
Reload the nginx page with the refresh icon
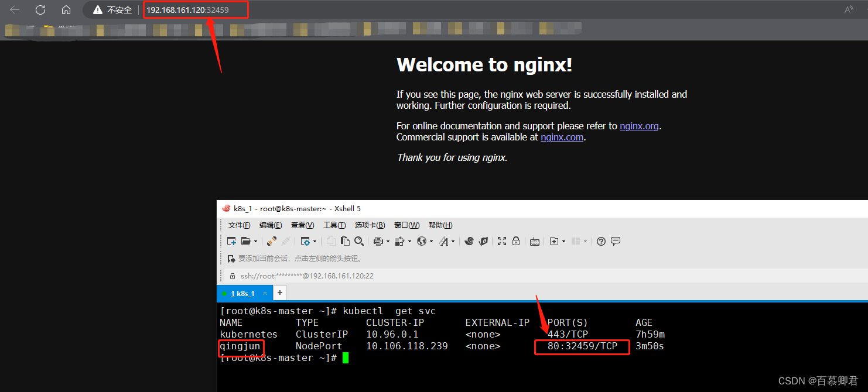[40, 9]
